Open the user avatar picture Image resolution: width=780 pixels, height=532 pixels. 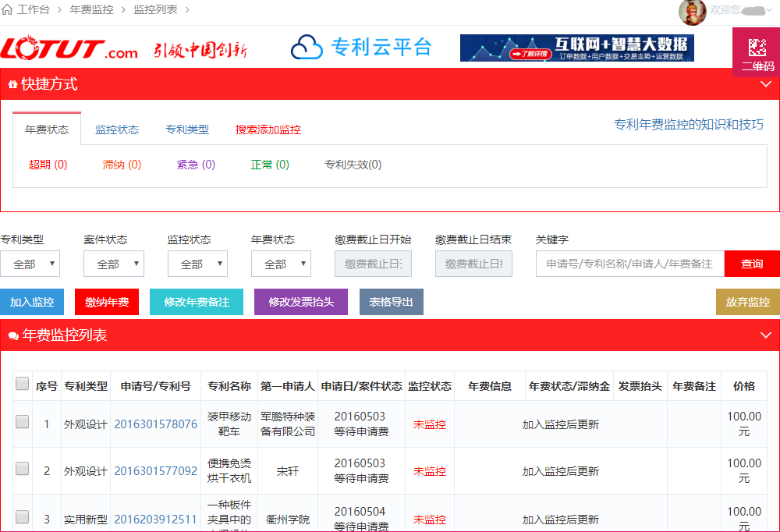click(x=692, y=11)
